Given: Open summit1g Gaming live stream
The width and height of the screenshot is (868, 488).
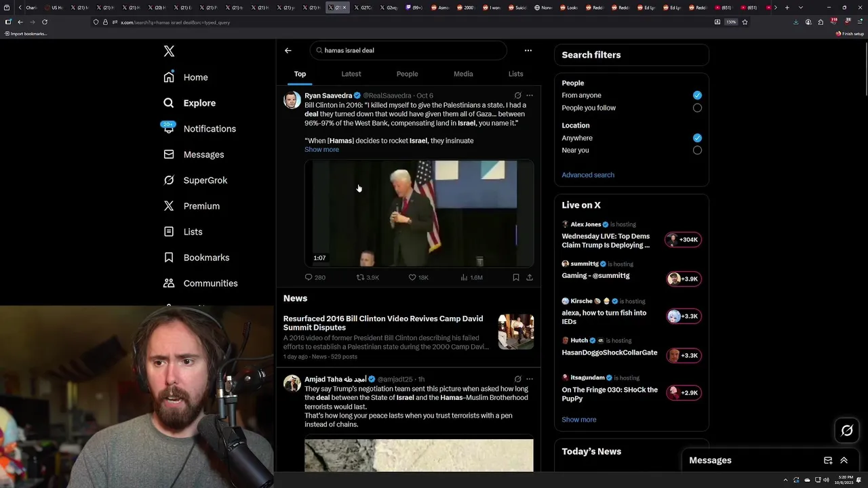Looking at the screenshot, I should [595, 276].
